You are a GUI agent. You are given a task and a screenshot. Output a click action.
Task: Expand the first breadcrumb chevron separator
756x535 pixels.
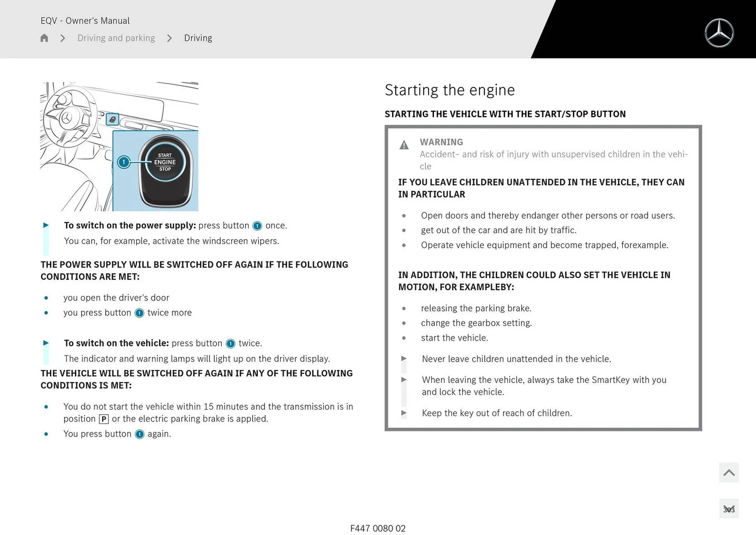tap(62, 38)
